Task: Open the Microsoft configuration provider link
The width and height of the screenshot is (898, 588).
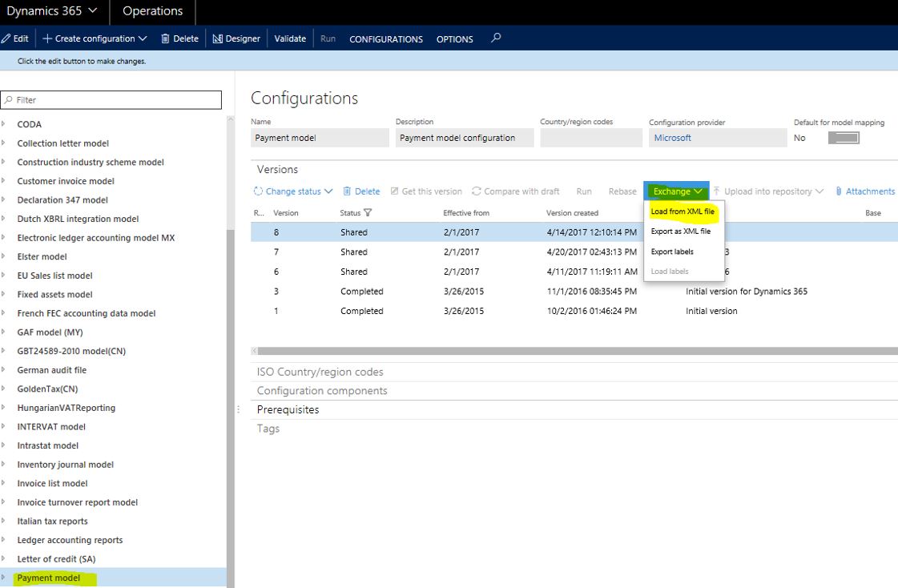Action: click(672, 138)
